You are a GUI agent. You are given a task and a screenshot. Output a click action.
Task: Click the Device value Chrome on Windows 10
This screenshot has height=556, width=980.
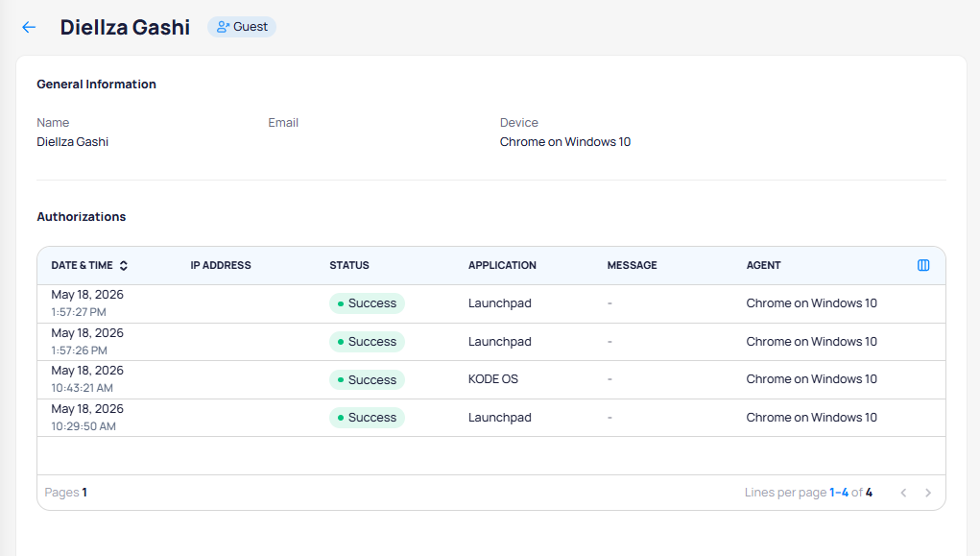click(565, 142)
